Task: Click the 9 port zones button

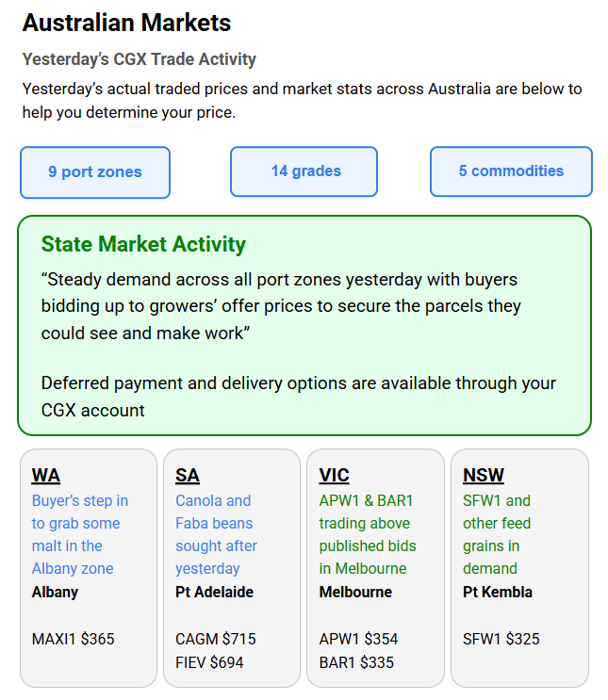Action: tap(95, 172)
